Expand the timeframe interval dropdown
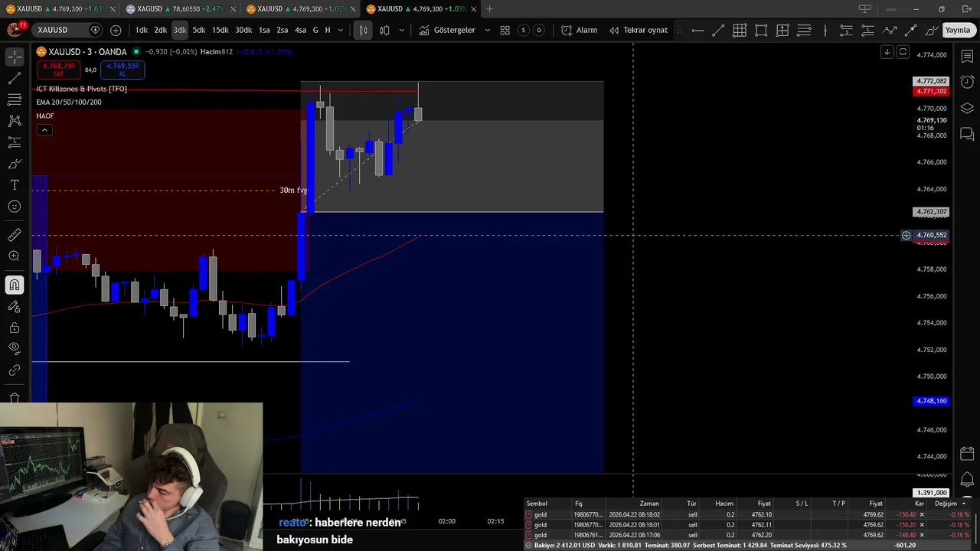 (x=340, y=30)
